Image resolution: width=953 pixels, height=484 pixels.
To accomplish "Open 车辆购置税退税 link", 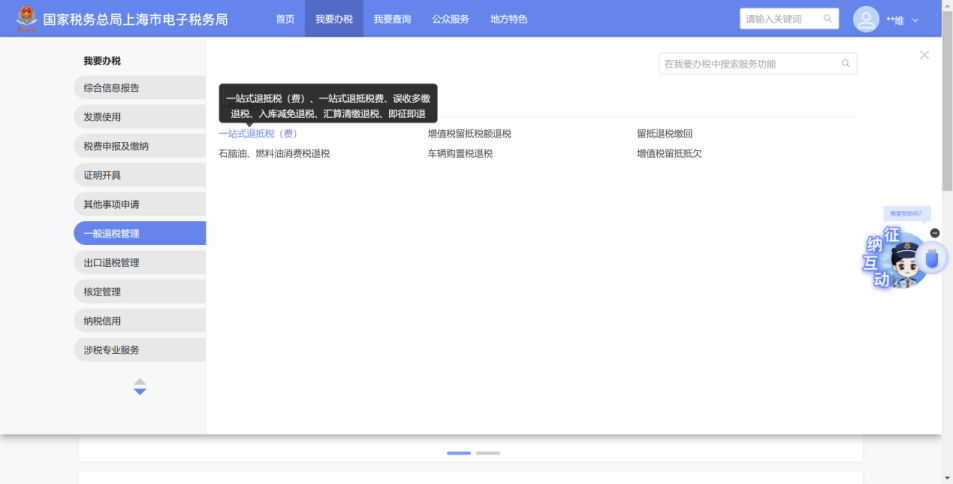I will [x=460, y=154].
